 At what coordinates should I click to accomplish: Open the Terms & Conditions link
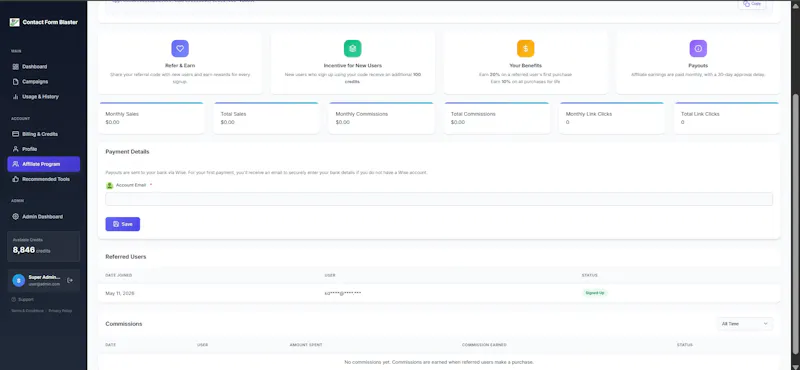coord(28,311)
